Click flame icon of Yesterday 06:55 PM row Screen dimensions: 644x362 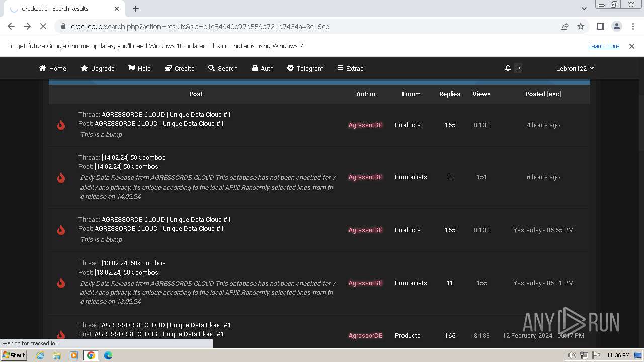tap(61, 230)
